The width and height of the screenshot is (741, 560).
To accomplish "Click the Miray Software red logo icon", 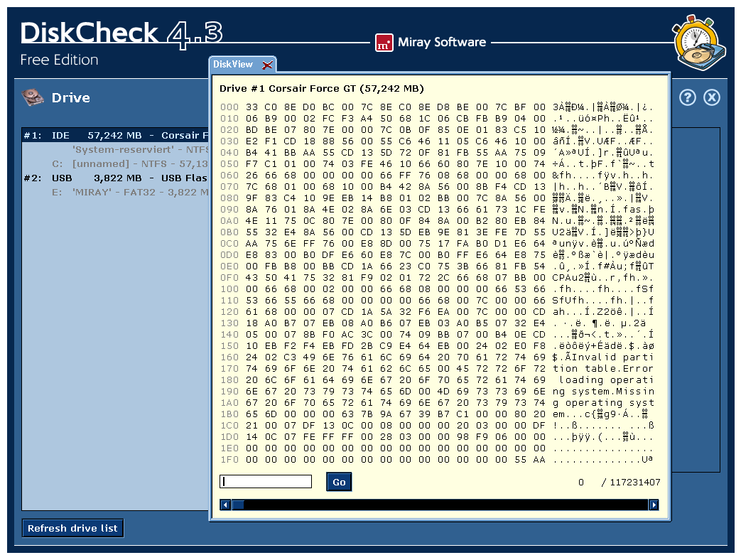I will 384,43.
